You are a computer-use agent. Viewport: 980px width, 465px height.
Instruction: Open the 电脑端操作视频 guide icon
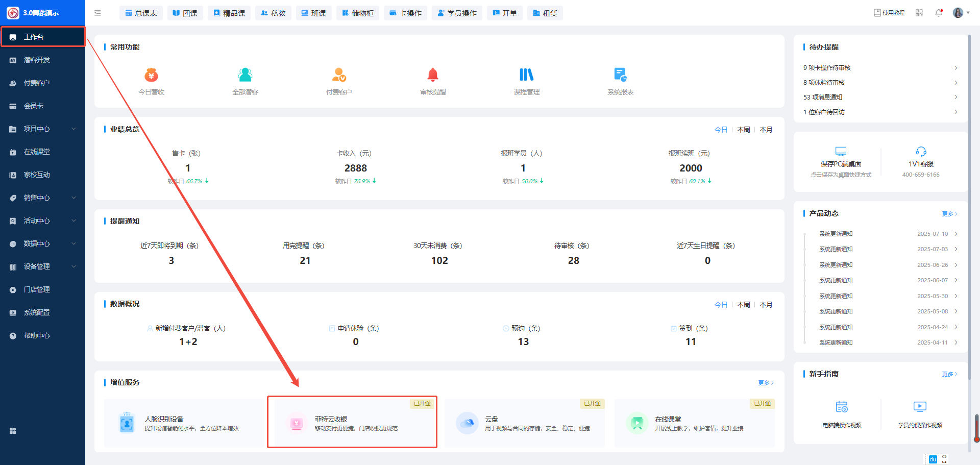click(842, 407)
